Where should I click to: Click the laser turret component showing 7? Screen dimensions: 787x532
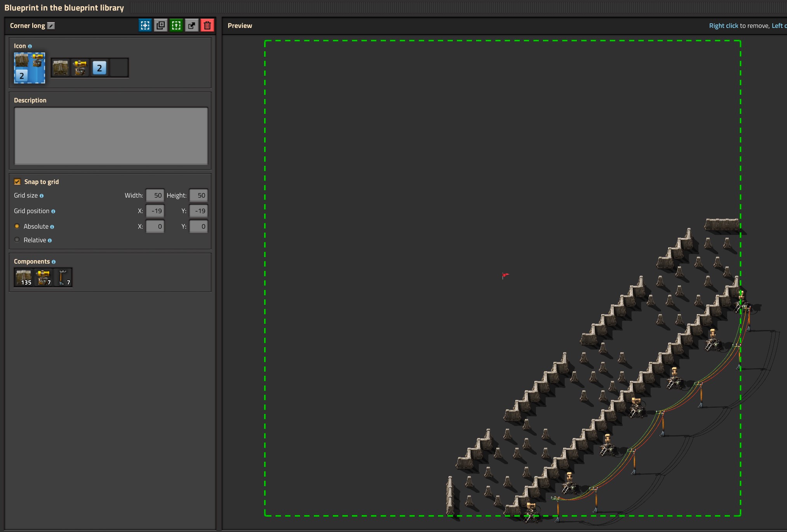(x=43, y=277)
